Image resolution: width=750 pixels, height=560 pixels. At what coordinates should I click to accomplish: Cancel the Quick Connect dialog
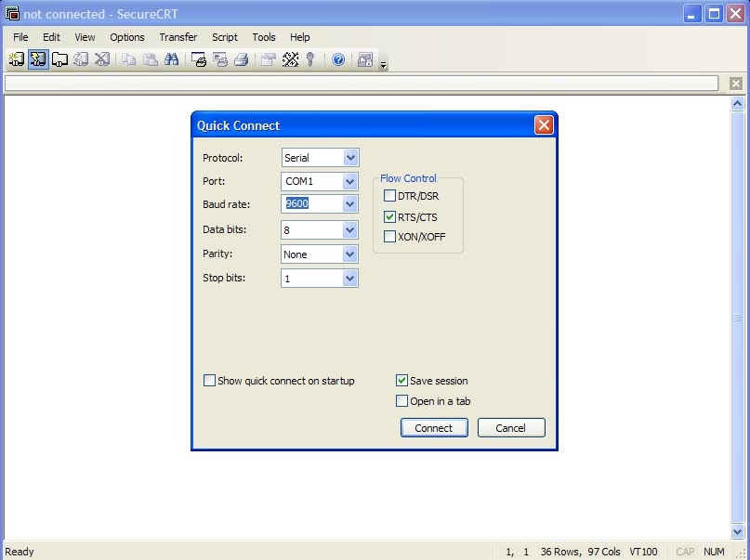click(x=510, y=428)
